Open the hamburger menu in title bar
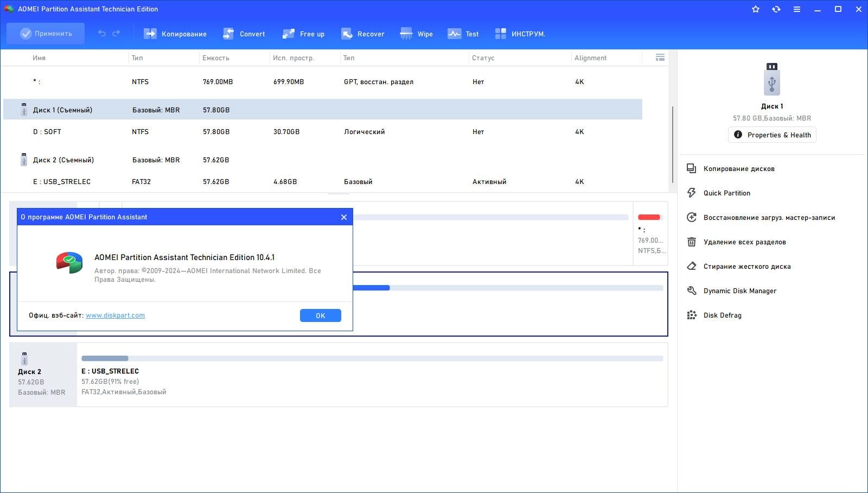The height and width of the screenshot is (493, 868). click(x=797, y=9)
